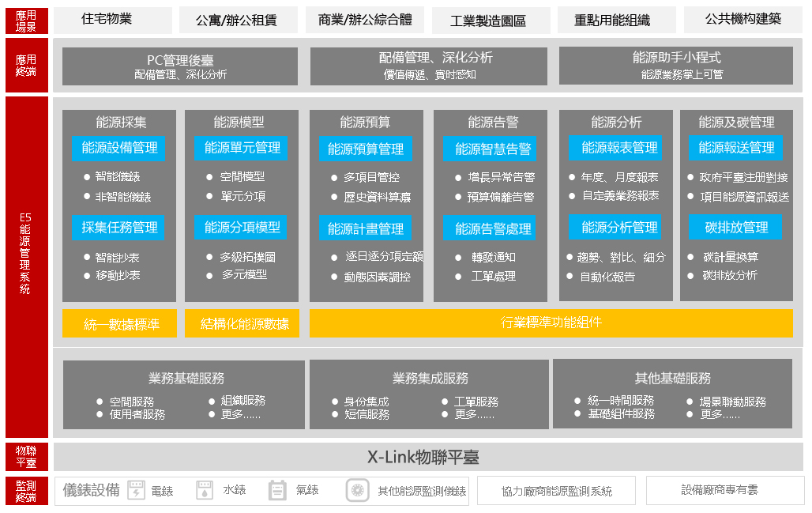
Task: Click the 能源預算管理 blue button
Action: 365,149
